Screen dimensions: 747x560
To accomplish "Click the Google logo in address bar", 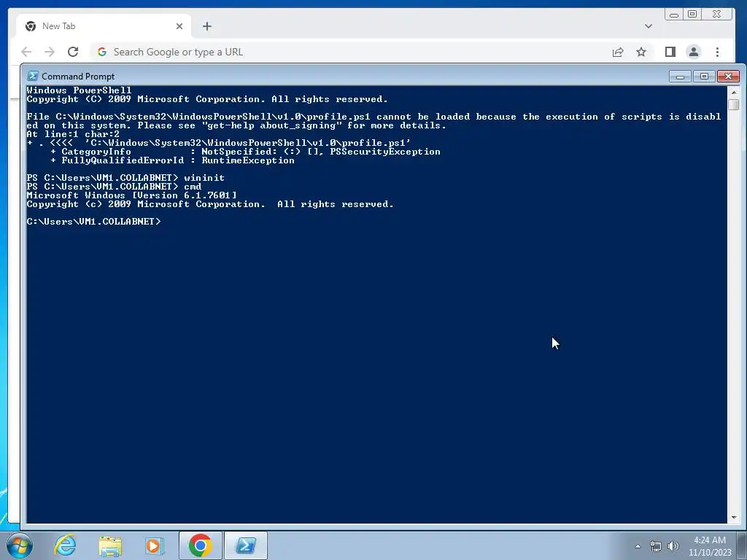I will [x=102, y=52].
